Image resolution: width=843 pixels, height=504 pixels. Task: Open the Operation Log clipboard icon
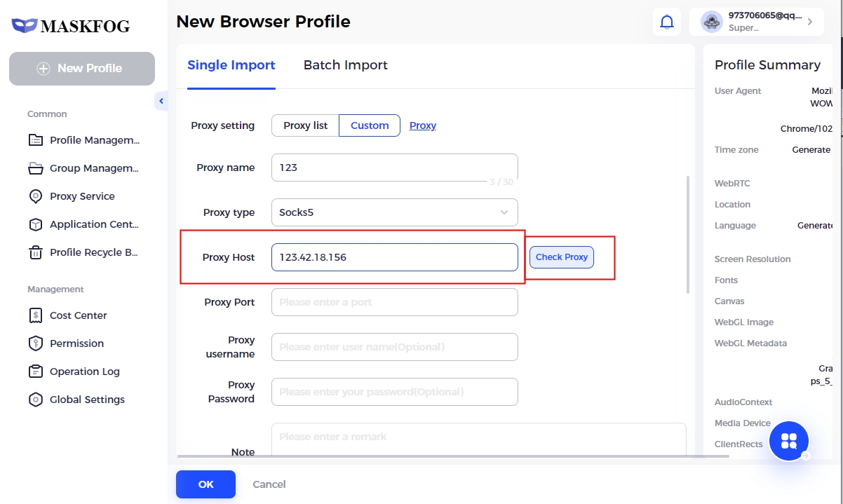coord(36,372)
